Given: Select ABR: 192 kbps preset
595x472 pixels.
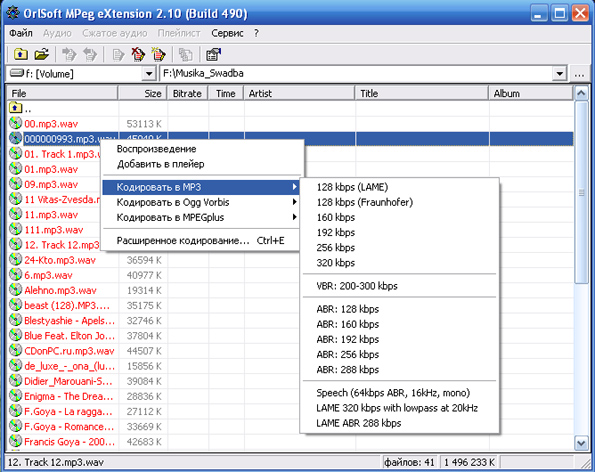Looking at the screenshot, I should [x=399, y=340].
